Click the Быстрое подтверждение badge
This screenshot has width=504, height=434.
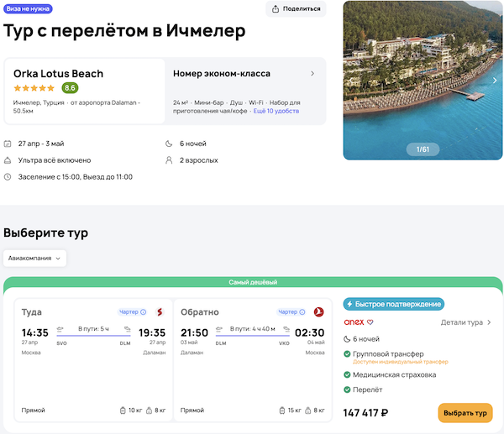tap(393, 304)
